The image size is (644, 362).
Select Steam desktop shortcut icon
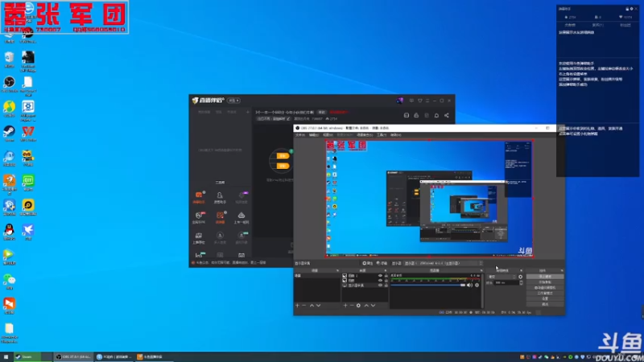(x=9, y=134)
